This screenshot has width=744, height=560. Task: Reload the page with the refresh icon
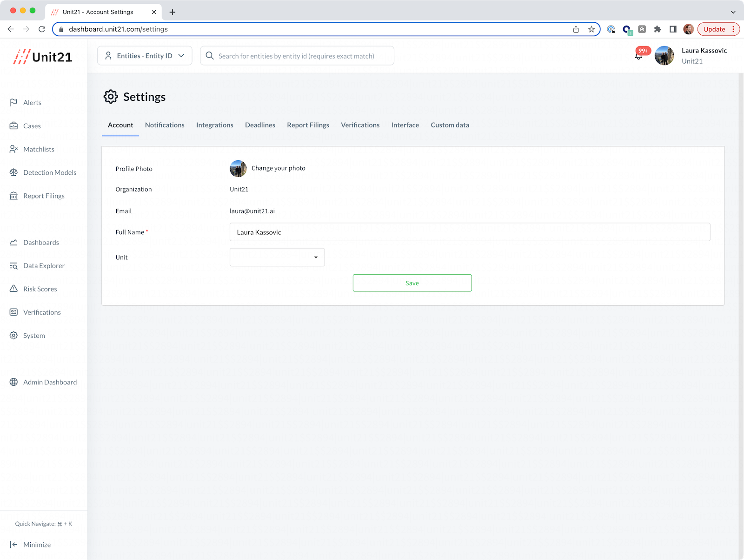(42, 29)
